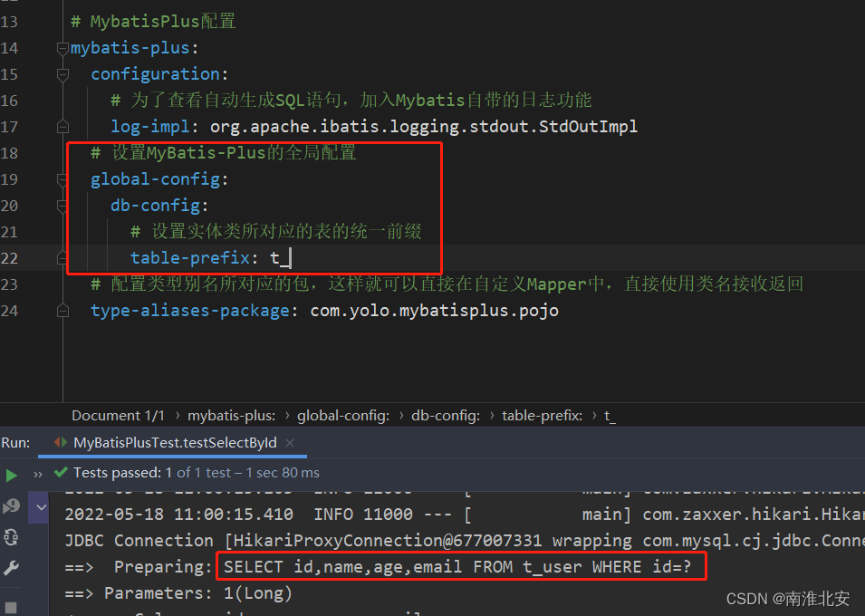This screenshot has width=865, height=616.
Task: Click the mybatis-plus key in editor
Action: (130, 48)
